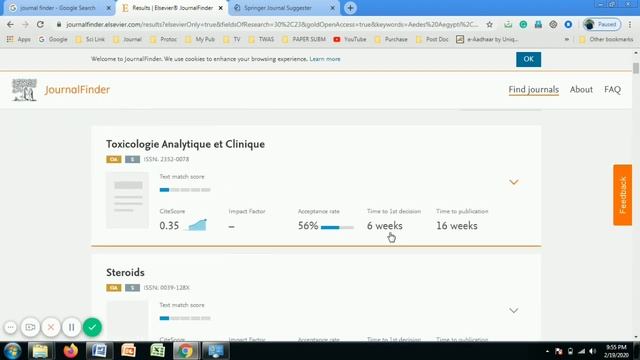Open the Steroids journal title
Image resolution: width=640 pixels, height=360 pixels.
click(x=125, y=272)
